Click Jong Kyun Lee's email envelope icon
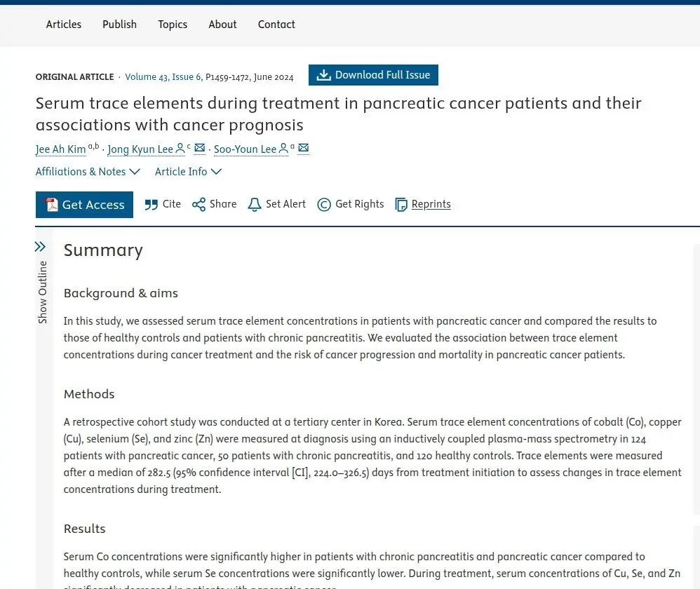The width and height of the screenshot is (700, 589). click(x=200, y=148)
